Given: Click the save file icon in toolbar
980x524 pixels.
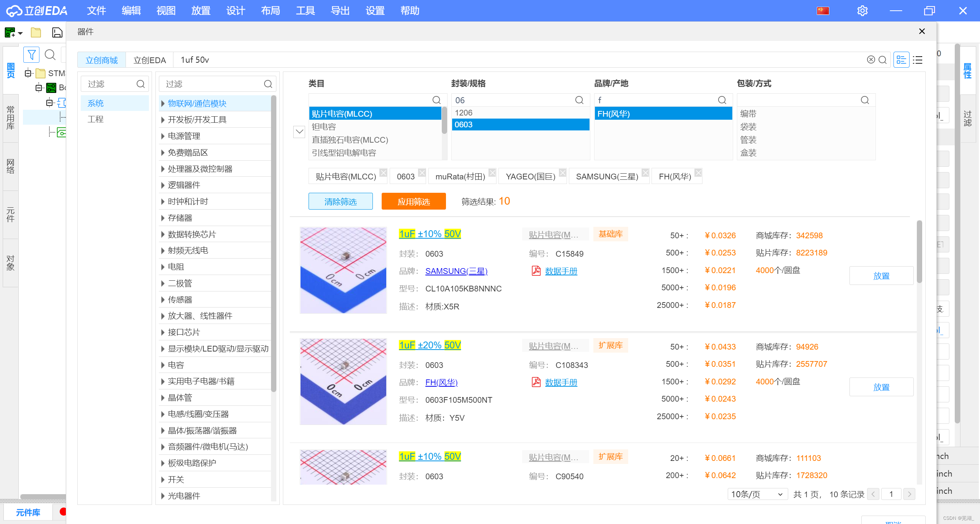Looking at the screenshot, I should pyautogui.click(x=57, y=33).
